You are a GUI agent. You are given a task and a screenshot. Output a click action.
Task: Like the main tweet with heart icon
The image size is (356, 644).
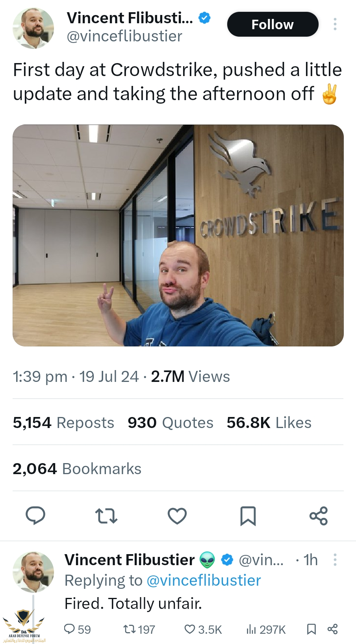pos(177,516)
